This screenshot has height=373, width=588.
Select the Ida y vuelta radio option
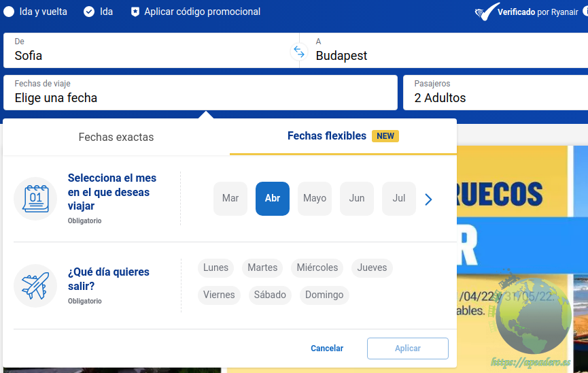tap(9, 12)
